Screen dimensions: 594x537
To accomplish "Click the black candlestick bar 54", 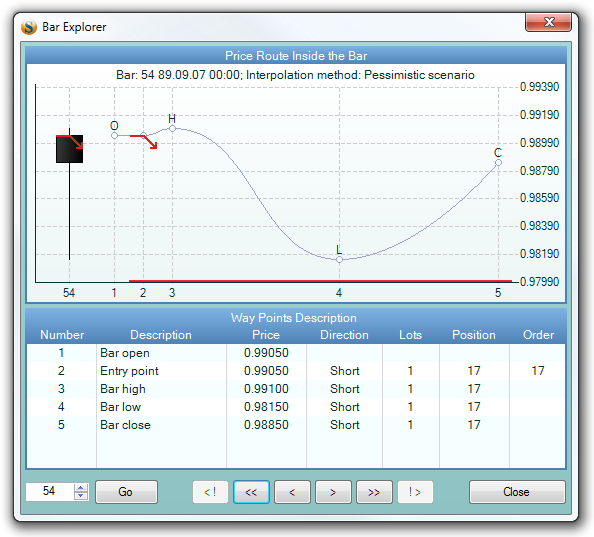I will coord(69,149).
